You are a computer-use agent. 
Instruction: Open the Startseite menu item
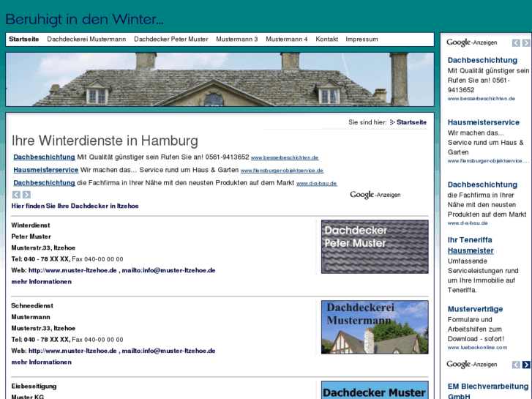23,39
